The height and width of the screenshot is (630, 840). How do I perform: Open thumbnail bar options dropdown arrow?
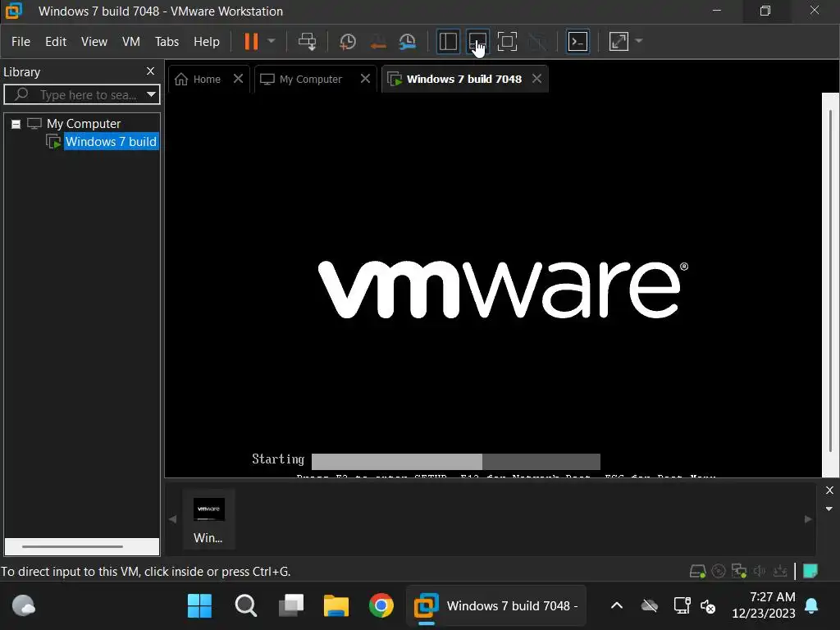point(829,509)
